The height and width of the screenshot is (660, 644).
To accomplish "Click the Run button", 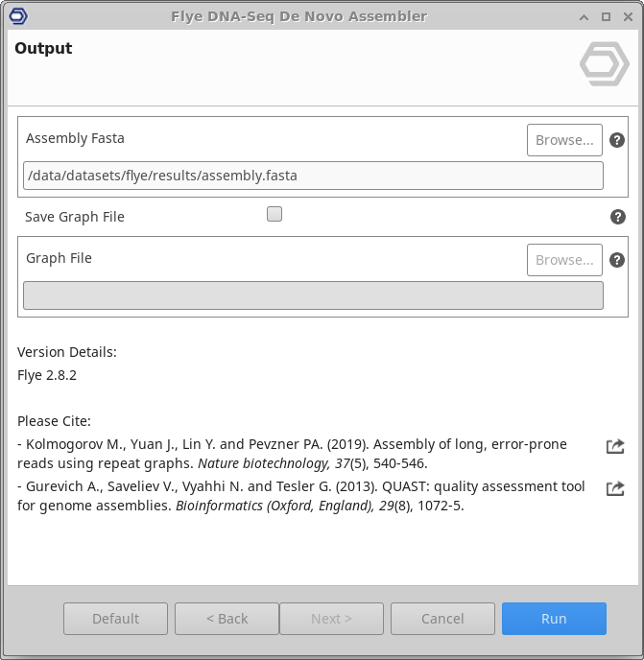I will point(554,619).
